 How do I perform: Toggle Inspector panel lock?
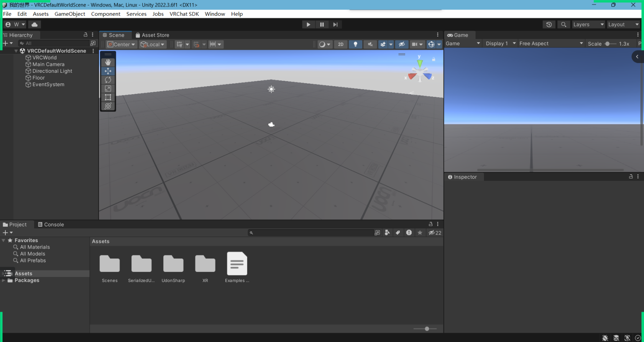click(x=631, y=177)
